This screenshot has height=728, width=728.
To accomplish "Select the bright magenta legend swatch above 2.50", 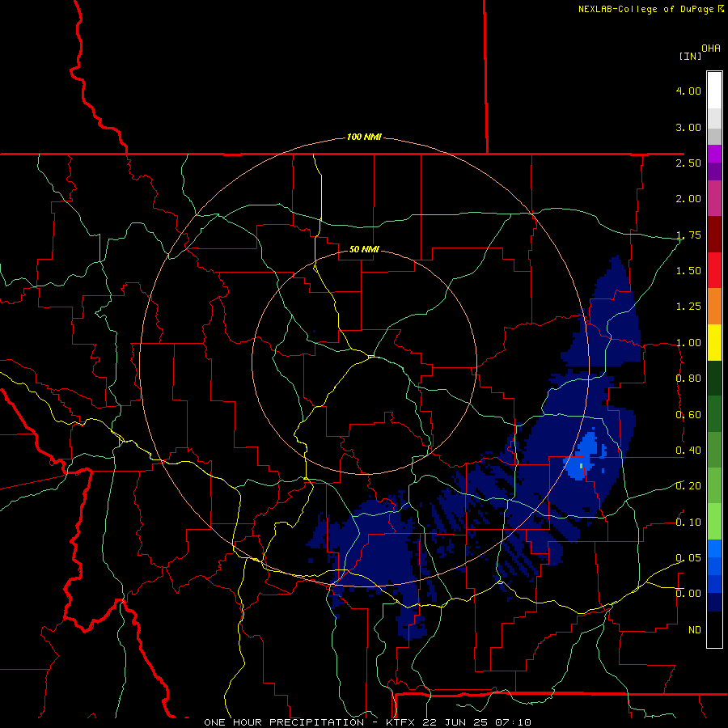I will tap(714, 154).
